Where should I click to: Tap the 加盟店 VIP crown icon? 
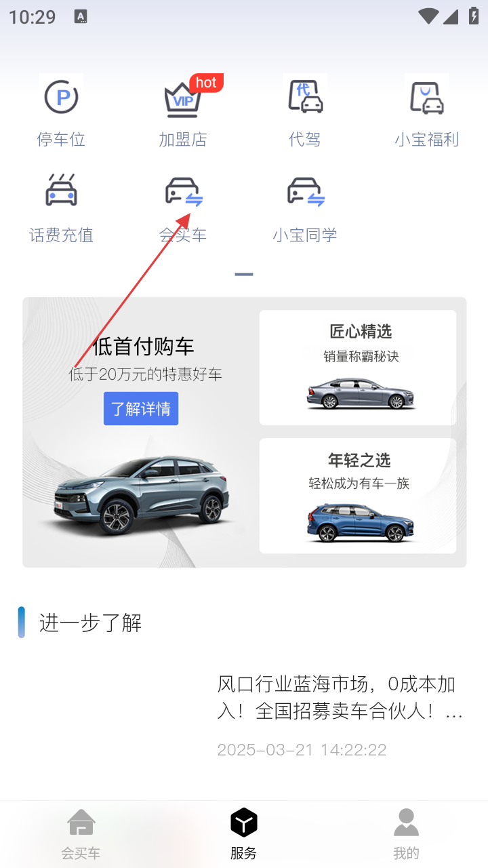click(x=183, y=100)
